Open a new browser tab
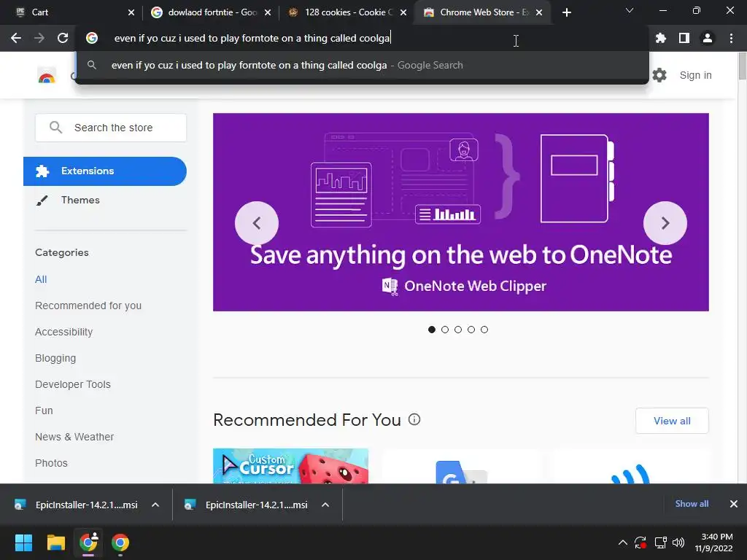This screenshot has width=747, height=560. click(566, 12)
